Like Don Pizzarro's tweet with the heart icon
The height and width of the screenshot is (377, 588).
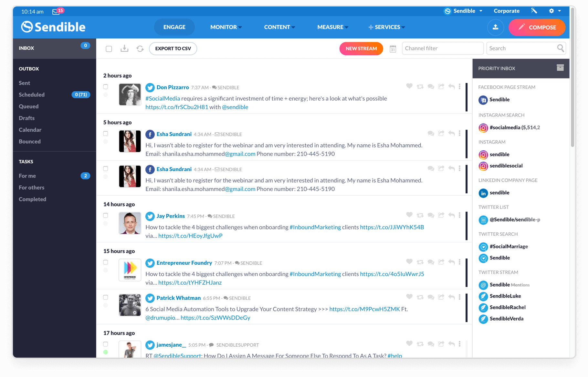pos(409,87)
